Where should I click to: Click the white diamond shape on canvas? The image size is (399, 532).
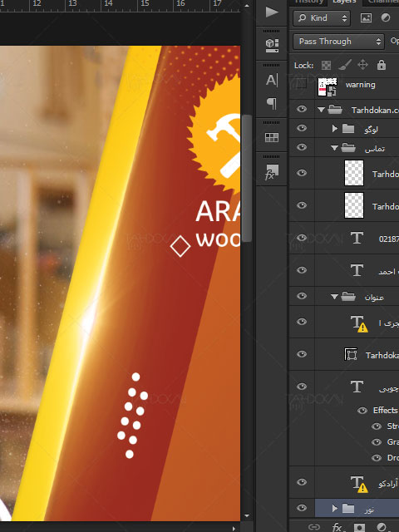click(x=180, y=246)
